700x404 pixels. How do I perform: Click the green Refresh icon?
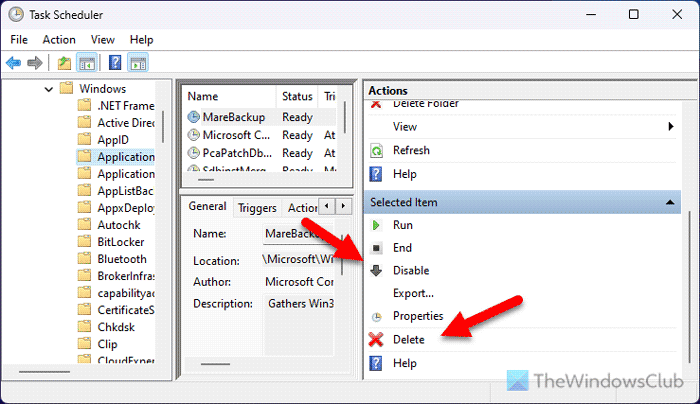376,151
